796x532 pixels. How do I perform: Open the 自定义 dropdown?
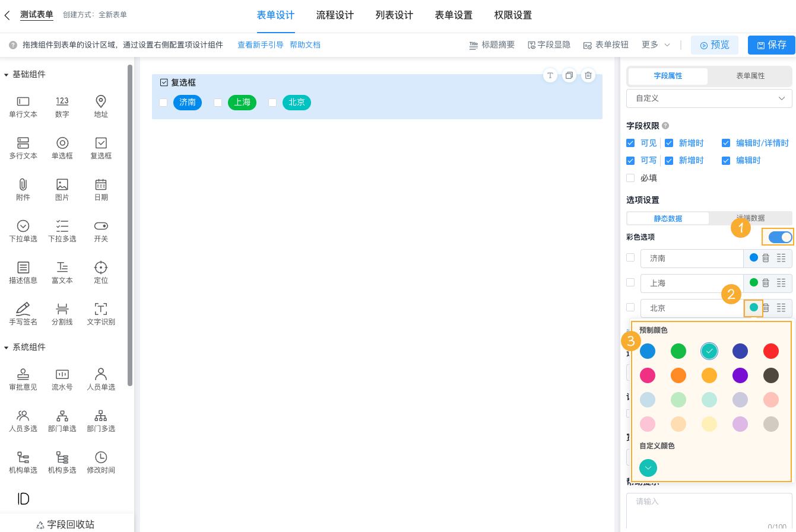709,98
